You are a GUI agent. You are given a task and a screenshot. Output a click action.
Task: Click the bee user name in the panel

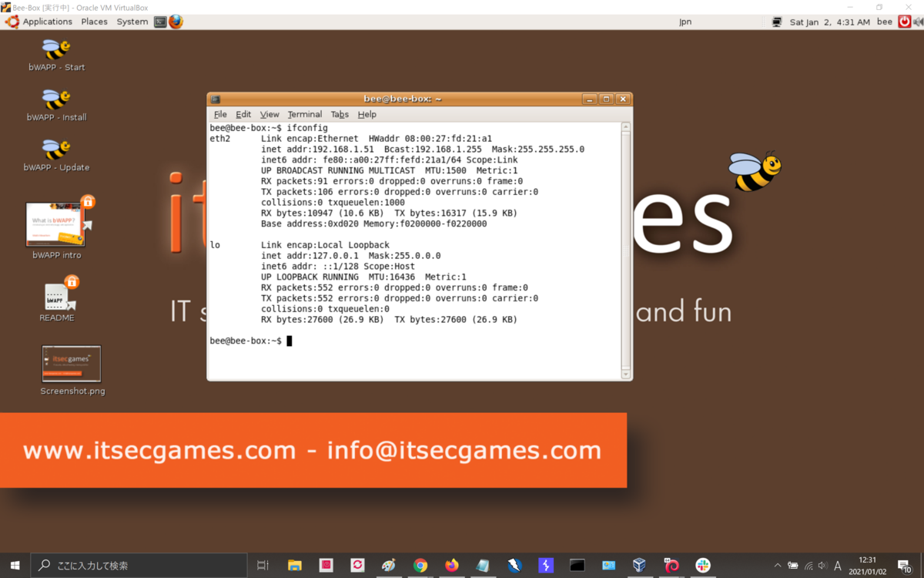[885, 22]
